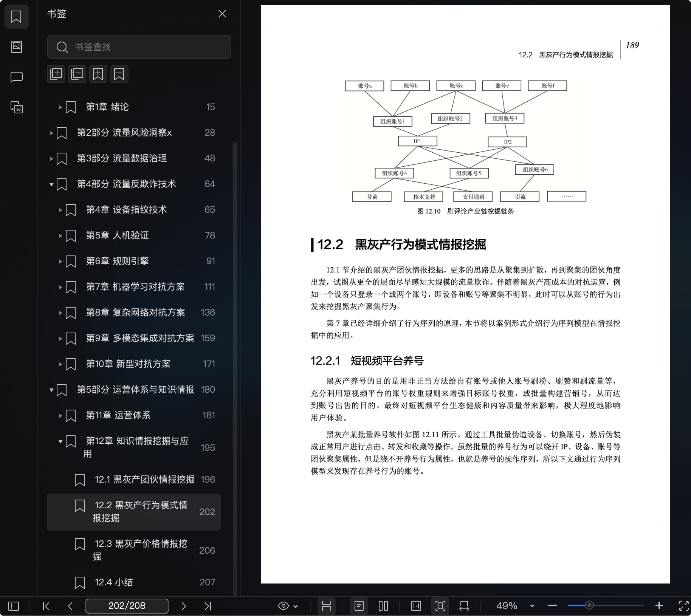The width and height of the screenshot is (691, 616).
Task: Go to previous page
Action: [70, 606]
